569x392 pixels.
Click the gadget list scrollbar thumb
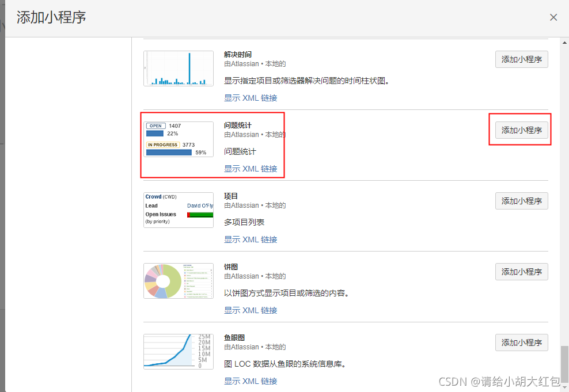tap(564, 363)
